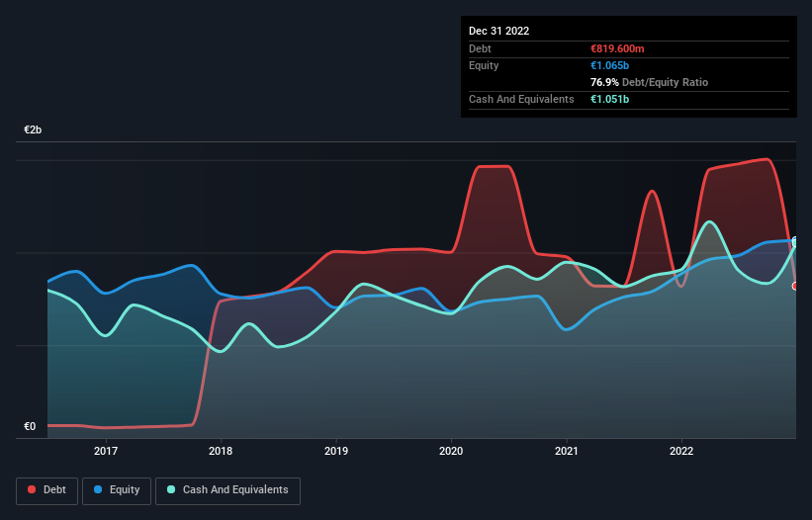Viewport: 812px width, 520px height.
Task: Click the €0 y-axis label
Action: tap(30, 426)
